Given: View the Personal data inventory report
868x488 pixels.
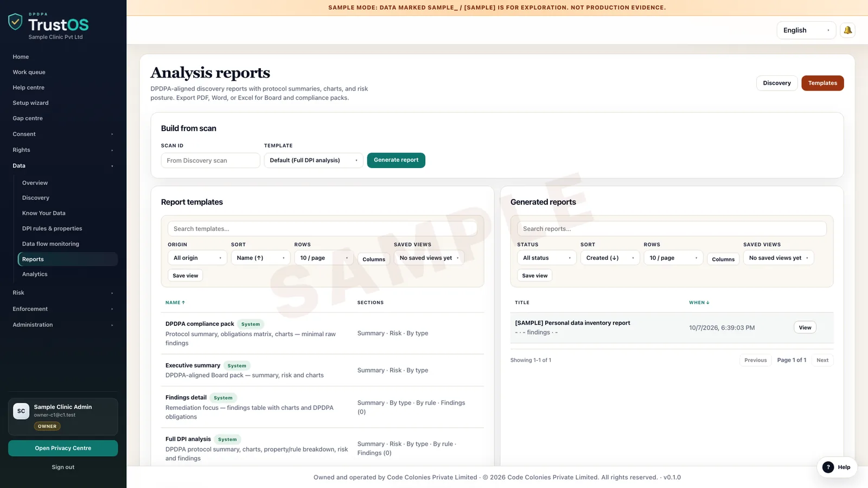Looking at the screenshot, I should [x=805, y=328].
